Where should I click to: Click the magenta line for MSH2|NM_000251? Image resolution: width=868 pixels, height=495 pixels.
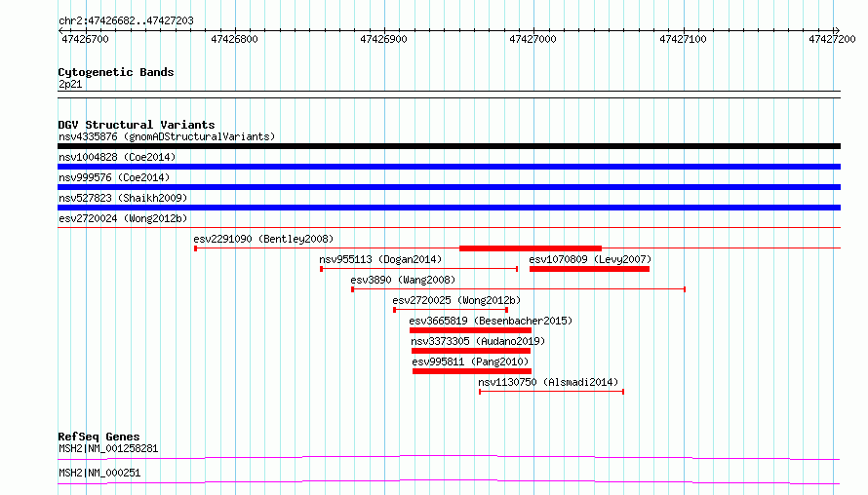449,481
